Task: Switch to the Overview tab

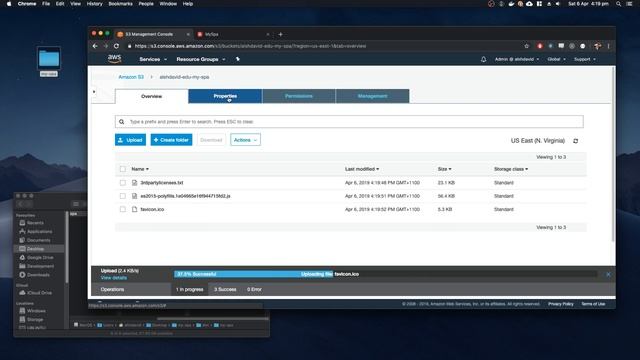Action: (x=151, y=96)
